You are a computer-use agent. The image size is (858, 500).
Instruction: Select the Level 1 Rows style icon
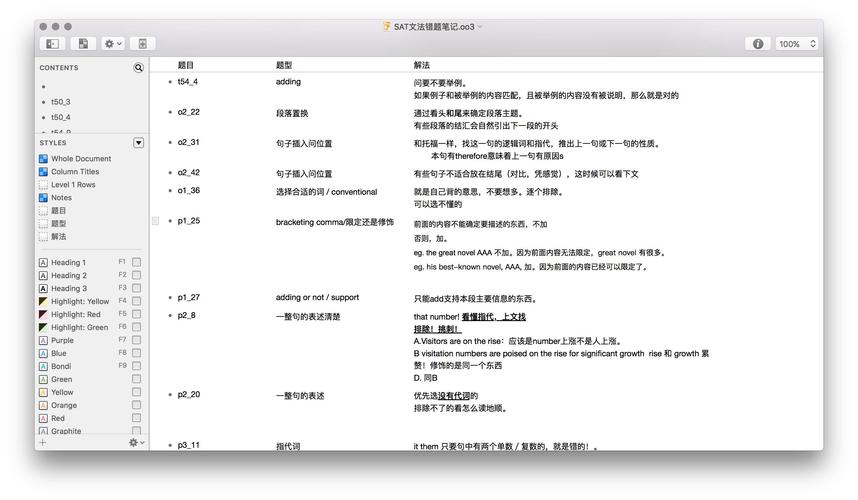pos(43,185)
